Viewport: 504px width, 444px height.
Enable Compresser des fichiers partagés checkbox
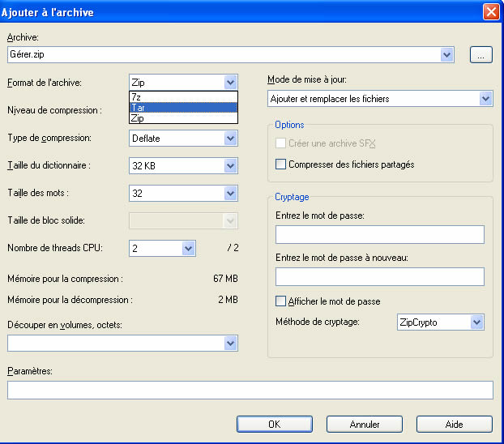tap(282, 164)
